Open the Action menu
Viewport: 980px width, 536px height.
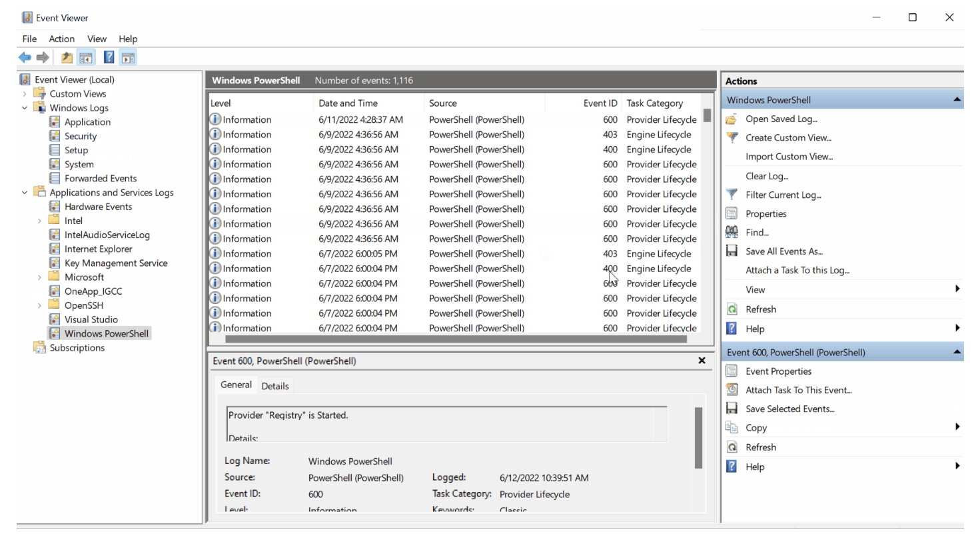point(62,39)
